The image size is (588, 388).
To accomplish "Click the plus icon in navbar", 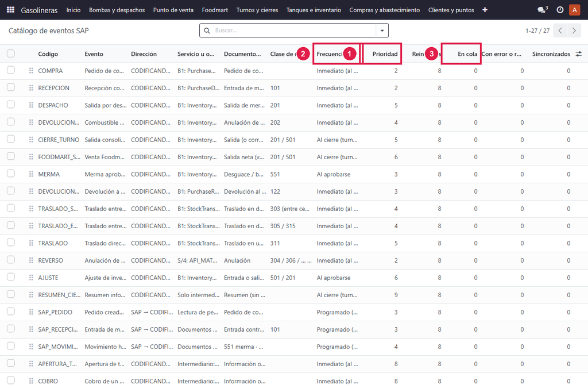I will pos(485,10).
